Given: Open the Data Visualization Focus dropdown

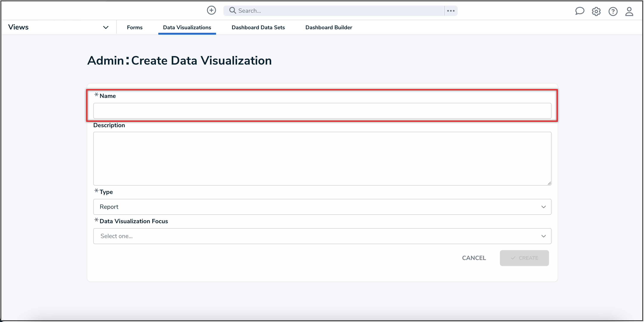Looking at the screenshot, I should (x=322, y=236).
